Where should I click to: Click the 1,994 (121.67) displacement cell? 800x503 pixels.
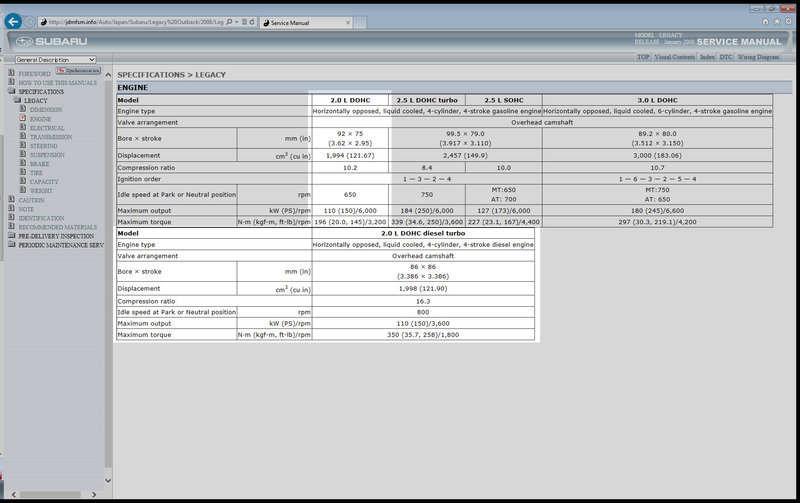tap(350, 155)
